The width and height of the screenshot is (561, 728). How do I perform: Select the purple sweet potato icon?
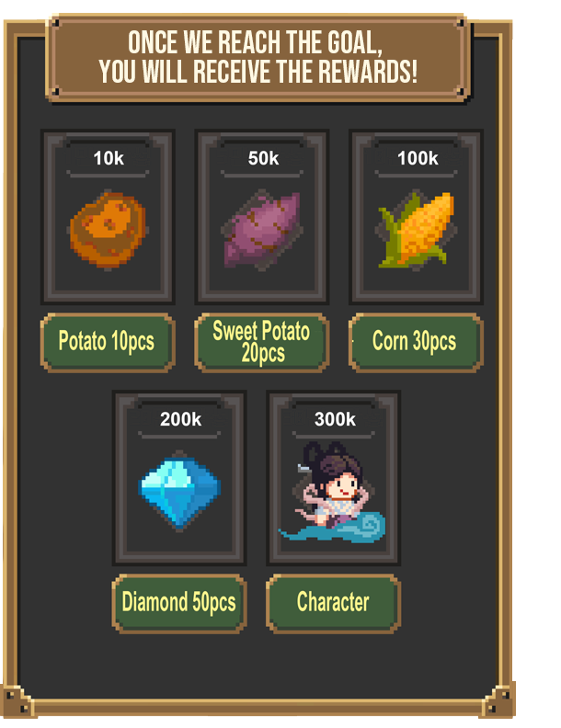coord(262,230)
